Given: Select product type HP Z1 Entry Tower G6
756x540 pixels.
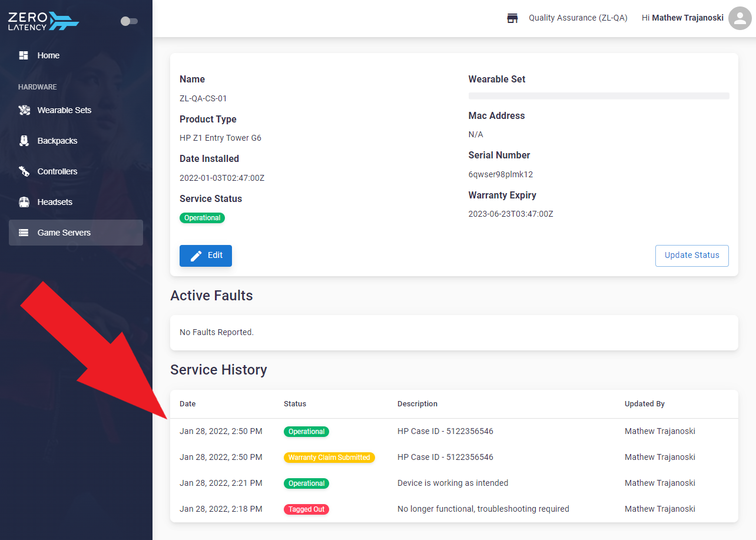Looking at the screenshot, I should click(220, 138).
